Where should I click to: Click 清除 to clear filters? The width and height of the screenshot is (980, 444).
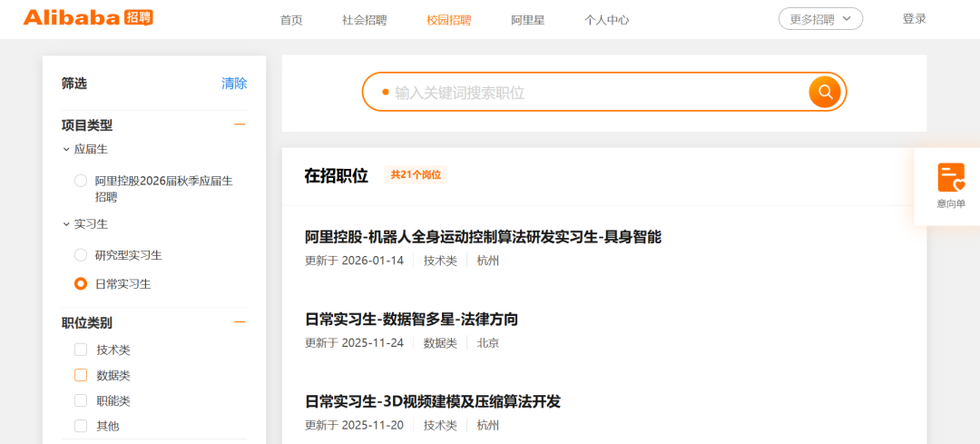(x=234, y=84)
